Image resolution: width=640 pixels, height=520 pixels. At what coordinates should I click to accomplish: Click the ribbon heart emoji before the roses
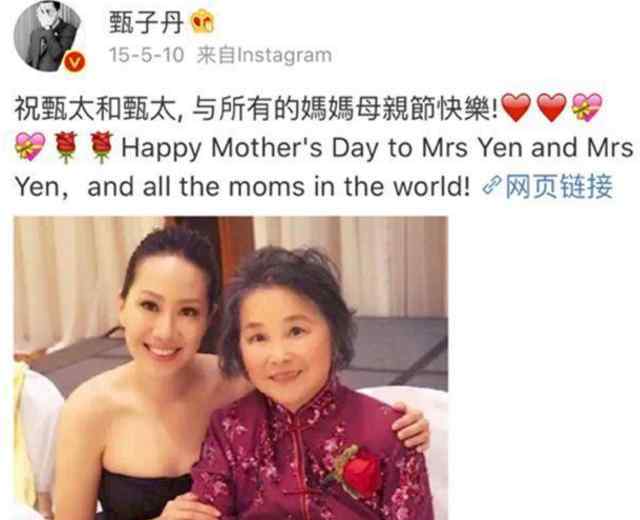pos(30,147)
